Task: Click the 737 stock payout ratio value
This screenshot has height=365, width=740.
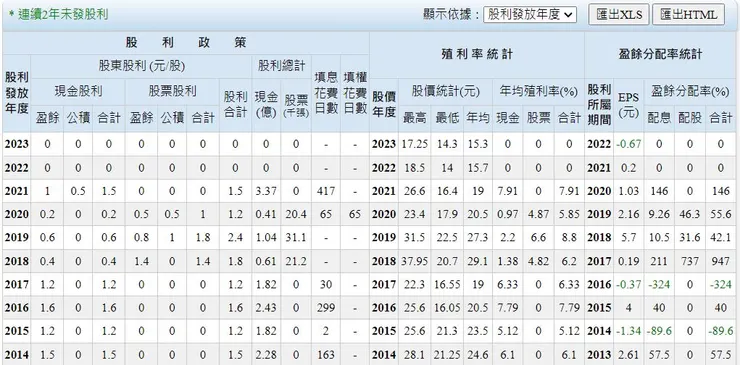Action: click(690, 261)
